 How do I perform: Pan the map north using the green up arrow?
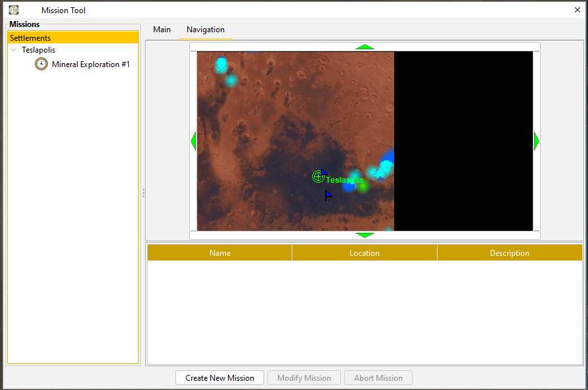pos(365,47)
